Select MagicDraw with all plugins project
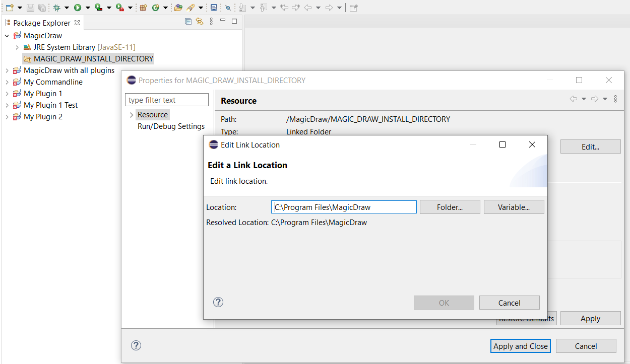The height and width of the screenshot is (364, 630). pos(69,70)
